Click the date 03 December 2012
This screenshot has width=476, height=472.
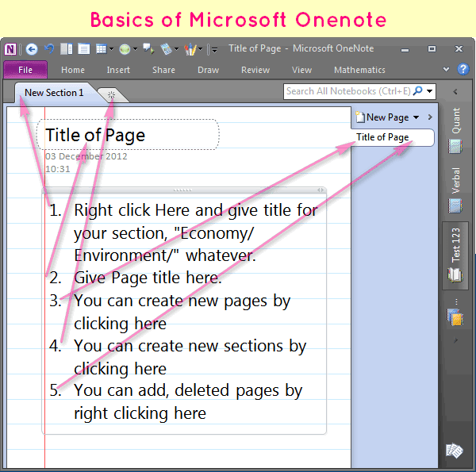pos(86,156)
